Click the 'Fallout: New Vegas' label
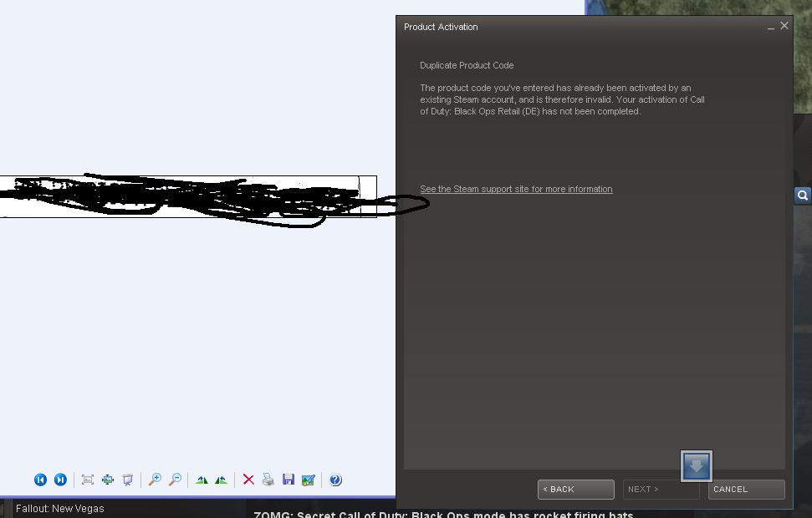Screen dimensions: 812x518 (x=60, y=509)
